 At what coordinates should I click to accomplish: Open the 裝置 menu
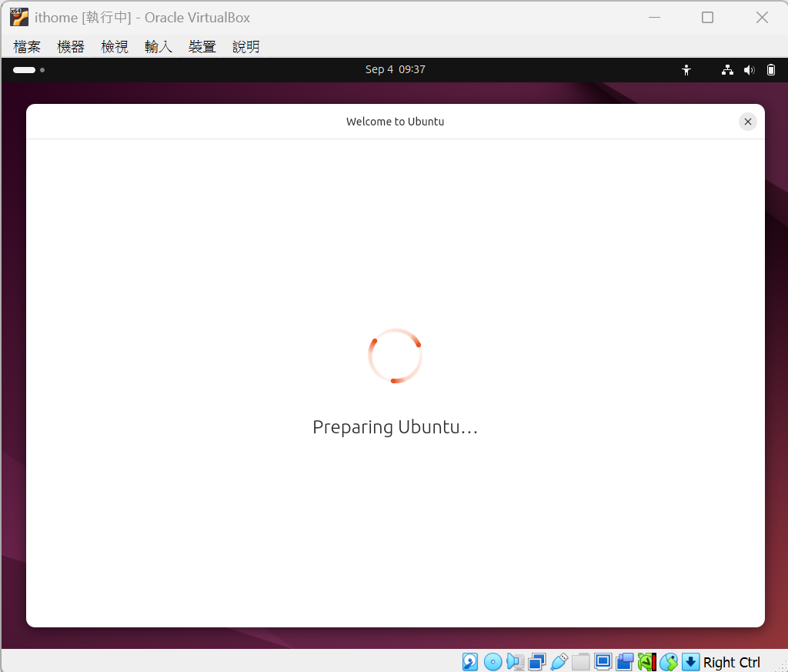[x=202, y=47]
